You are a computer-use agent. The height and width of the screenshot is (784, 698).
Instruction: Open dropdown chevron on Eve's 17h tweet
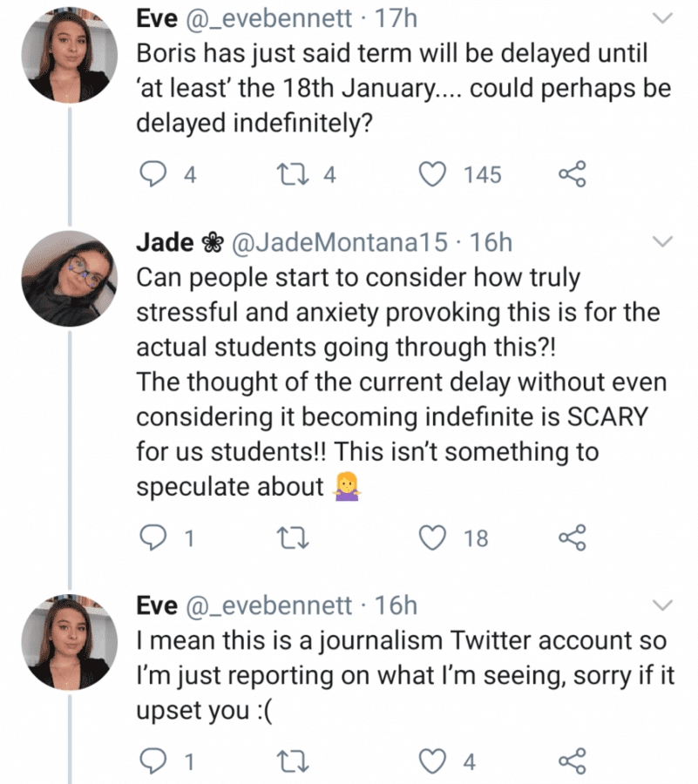663,19
